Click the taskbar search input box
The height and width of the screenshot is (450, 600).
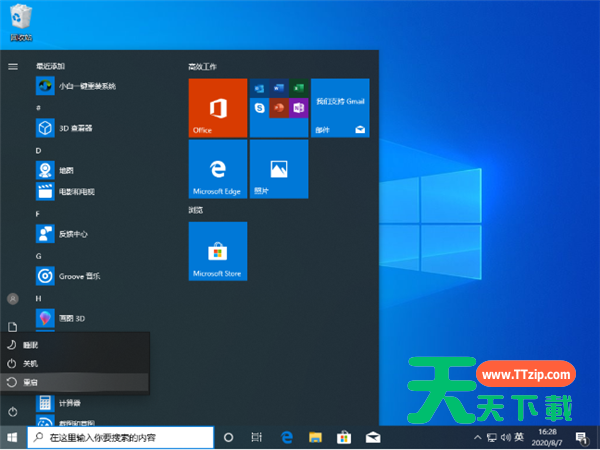point(120,438)
